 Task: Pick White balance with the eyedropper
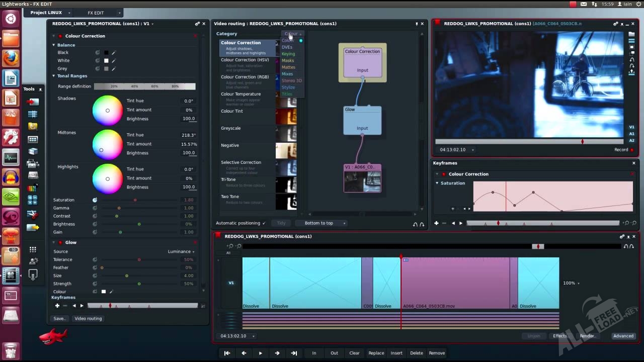[113, 61]
